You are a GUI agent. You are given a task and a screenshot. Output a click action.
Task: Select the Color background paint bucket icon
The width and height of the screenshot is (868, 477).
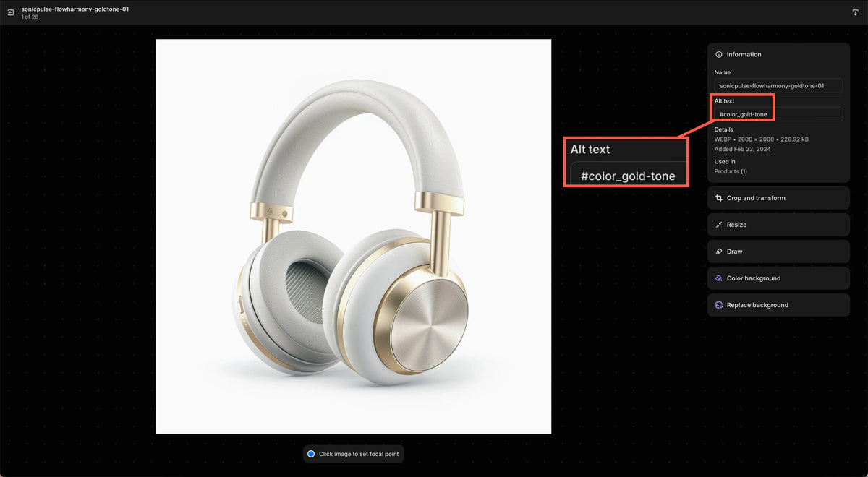pyautogui.click(x=719, y=278)
